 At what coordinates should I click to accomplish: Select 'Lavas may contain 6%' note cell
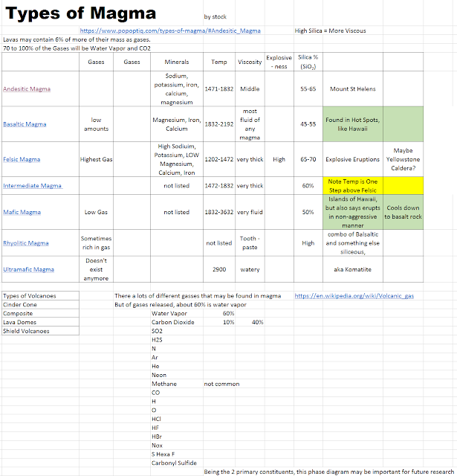pos(77,39)
